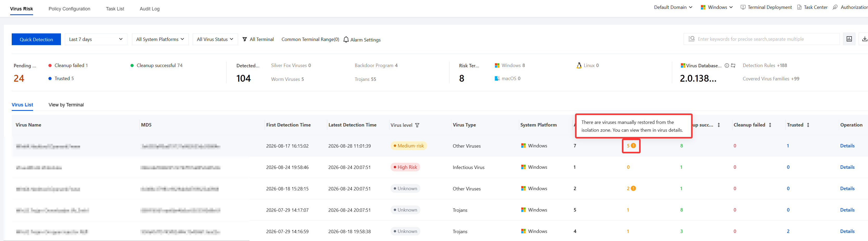
Task: Open Details for the High Risk virus
Action: coord(847,167)
